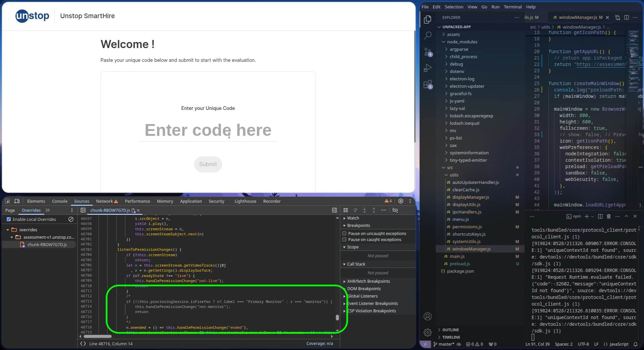Open the Terminal menu
The image size is (644, 350).
tap(512, 7)
